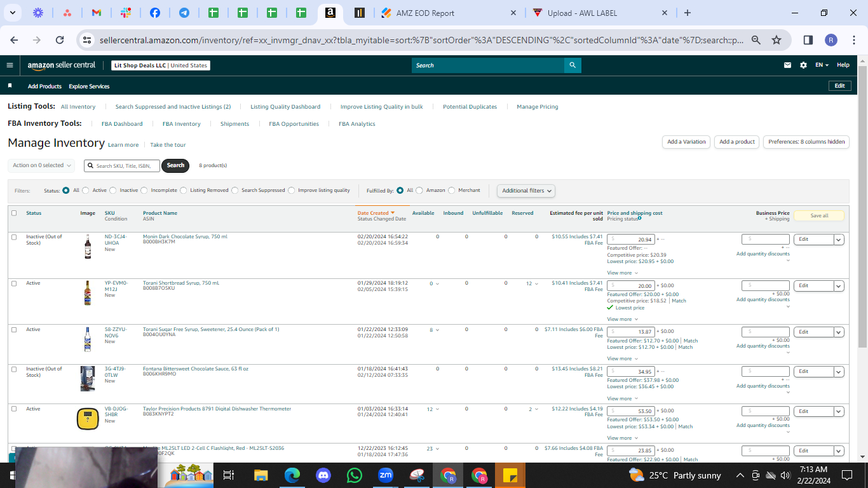Open the Chrome three-dot menu
Viewport: 868px width, 488px height.
coord(853,40)
